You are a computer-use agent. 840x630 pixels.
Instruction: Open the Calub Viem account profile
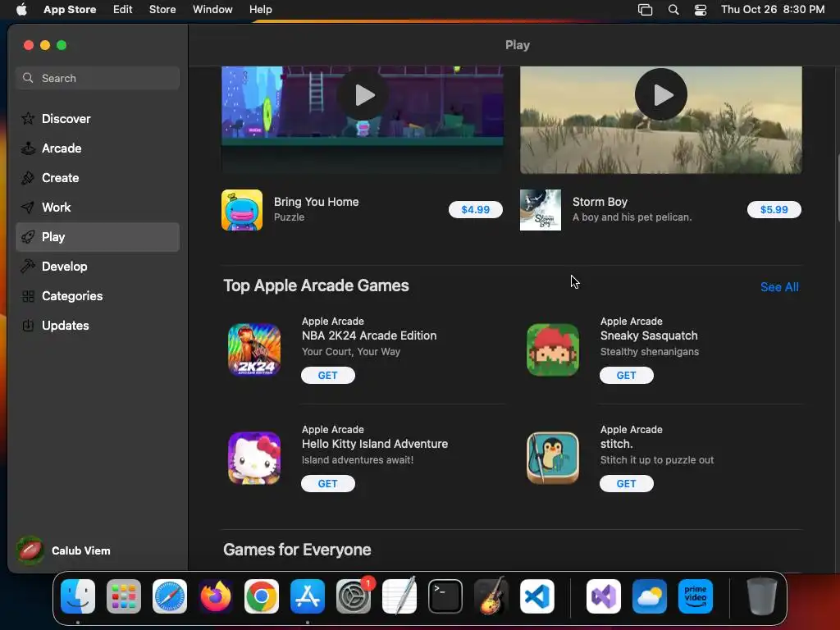pos(64,550)
